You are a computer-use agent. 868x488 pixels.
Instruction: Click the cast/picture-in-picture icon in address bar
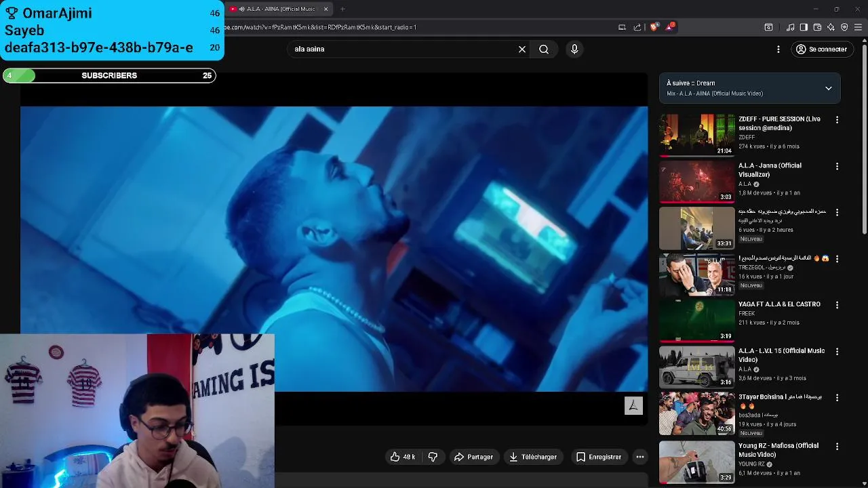point(622,27)
